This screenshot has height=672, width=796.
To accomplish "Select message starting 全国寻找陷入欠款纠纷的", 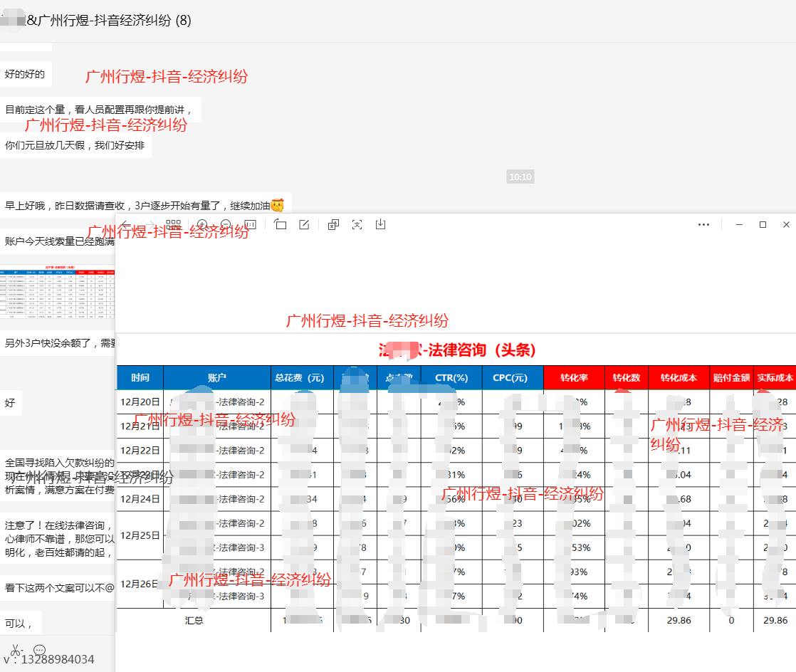I will tap(58, 476).
